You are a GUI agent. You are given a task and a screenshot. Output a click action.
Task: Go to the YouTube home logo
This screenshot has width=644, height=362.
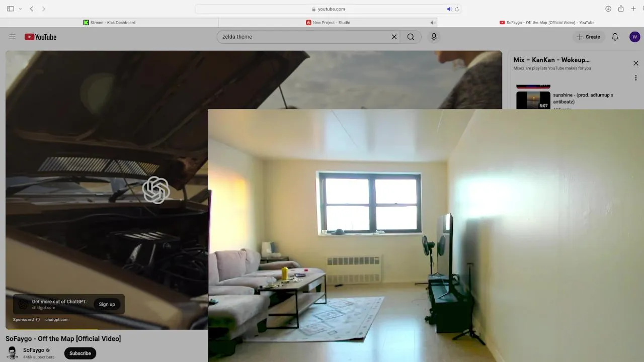click(40, 37)
